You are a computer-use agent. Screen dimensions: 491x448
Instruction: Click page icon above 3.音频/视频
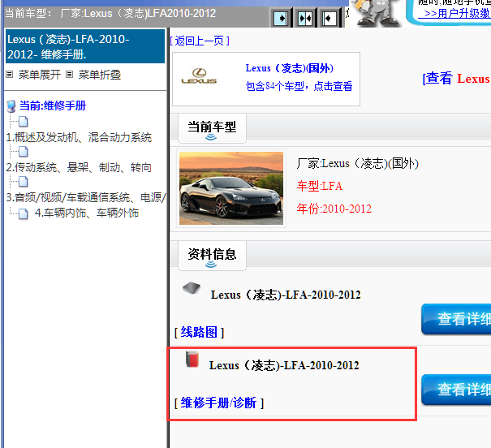[x=24, y=182]
